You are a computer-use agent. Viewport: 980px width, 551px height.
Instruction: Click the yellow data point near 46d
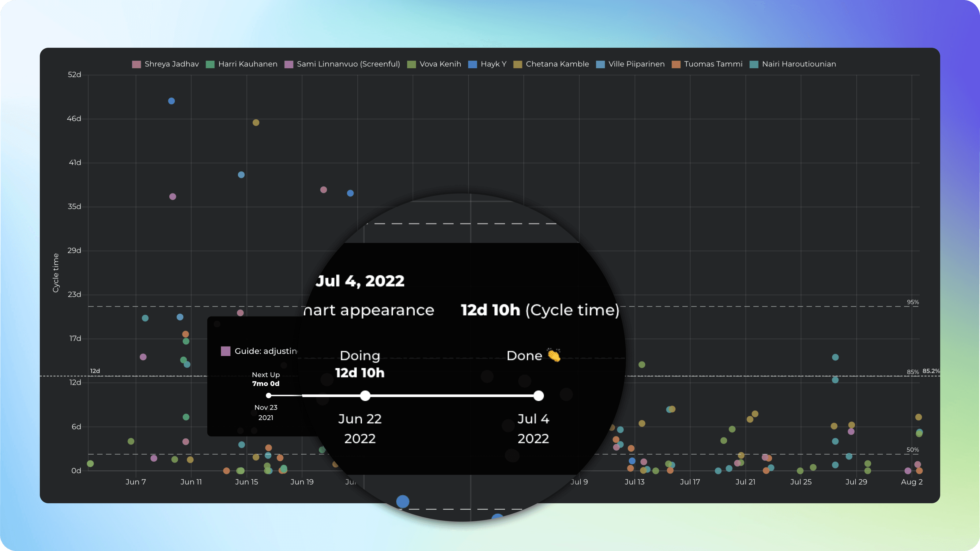point(256,122)
